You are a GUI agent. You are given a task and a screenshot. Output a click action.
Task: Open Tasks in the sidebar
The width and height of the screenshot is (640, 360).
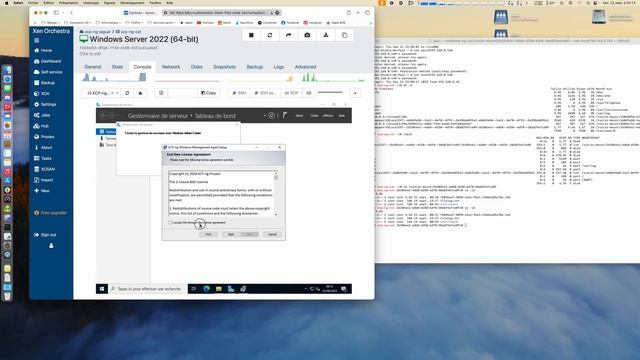pyautogui.click(x=43, y=158)
